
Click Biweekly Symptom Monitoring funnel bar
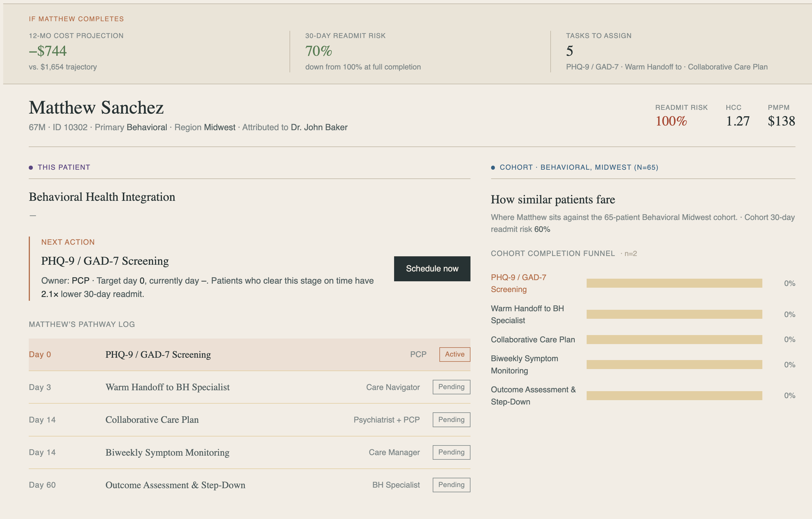click(674, 364)
